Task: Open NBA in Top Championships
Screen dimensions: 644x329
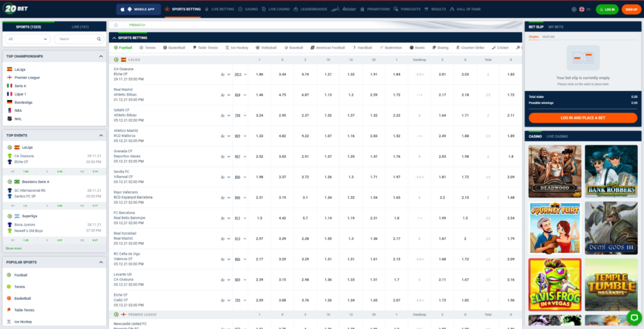Action: pos(18,111)
